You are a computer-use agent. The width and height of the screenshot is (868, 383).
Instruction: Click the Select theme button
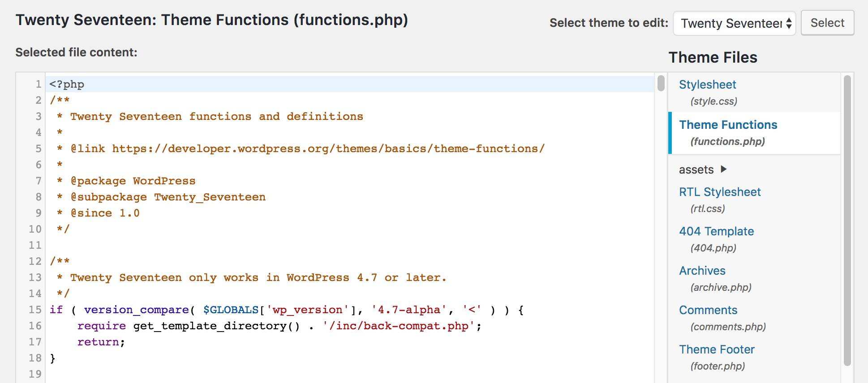pyautogui.click(x=827, y=23)
